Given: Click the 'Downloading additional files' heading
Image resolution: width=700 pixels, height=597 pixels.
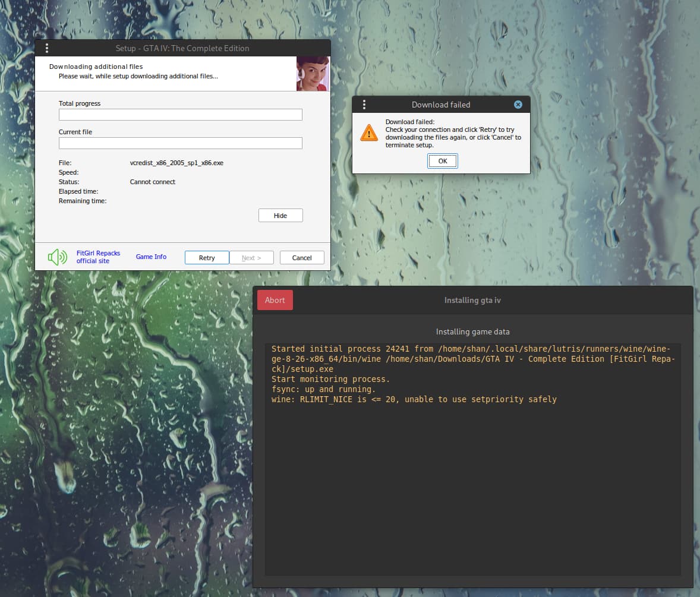Looking at the screenshot, I should tap(96, 67).
